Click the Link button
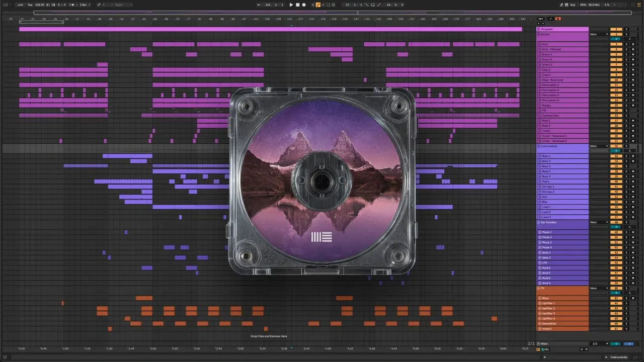This screenshot has height=362, width=644. pyautogui.click(x=20, y=5)
